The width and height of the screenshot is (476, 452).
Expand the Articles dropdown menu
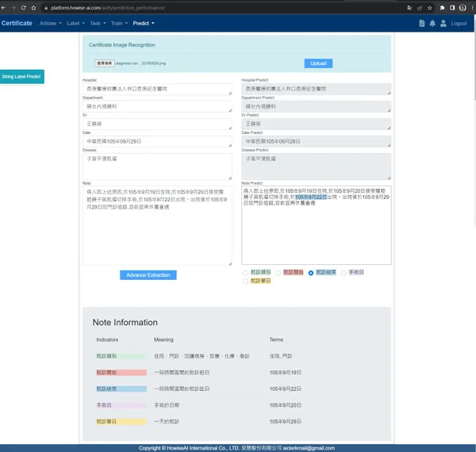pyautogui.click(x=51, y=23)
